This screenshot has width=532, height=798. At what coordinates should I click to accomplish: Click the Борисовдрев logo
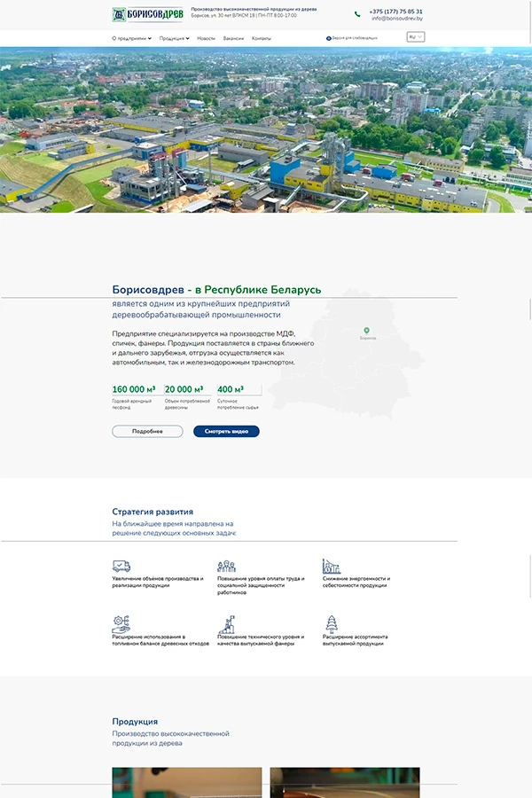click(x=147, y=14)
